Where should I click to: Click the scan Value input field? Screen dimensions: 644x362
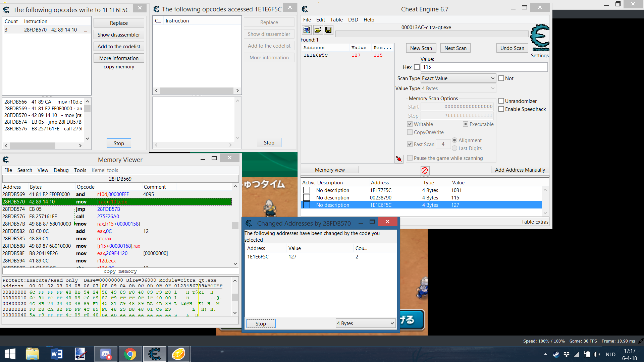point(484,67)
